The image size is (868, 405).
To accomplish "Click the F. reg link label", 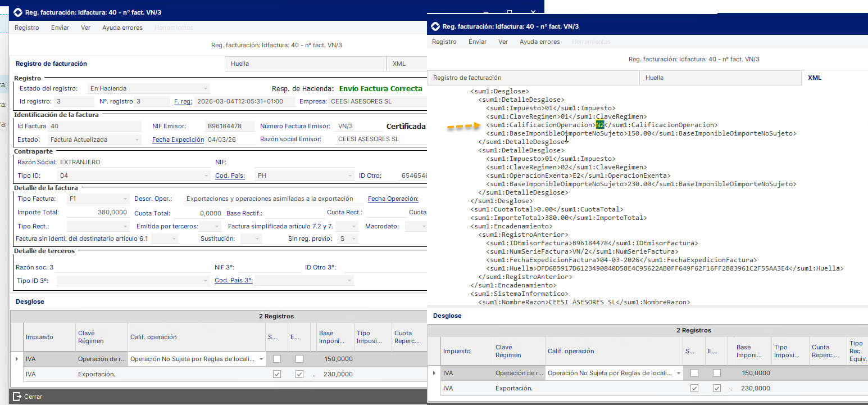I will click(183, 102).
